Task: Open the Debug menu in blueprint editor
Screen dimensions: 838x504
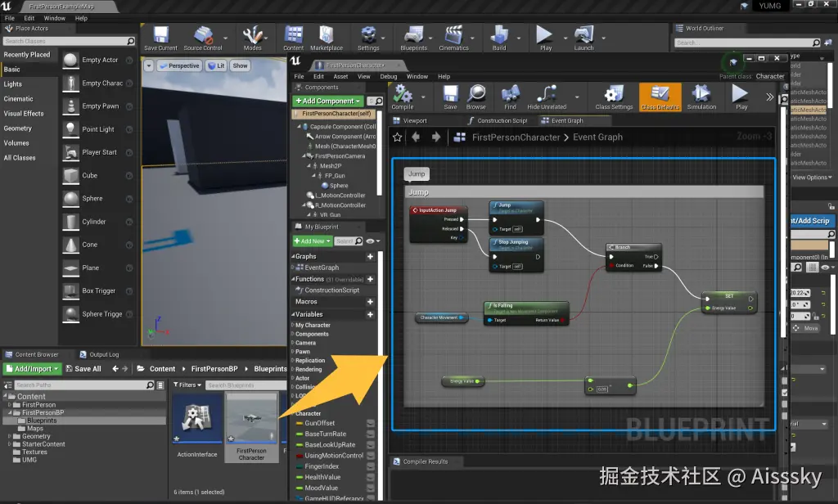Action: tap(388, 76)
